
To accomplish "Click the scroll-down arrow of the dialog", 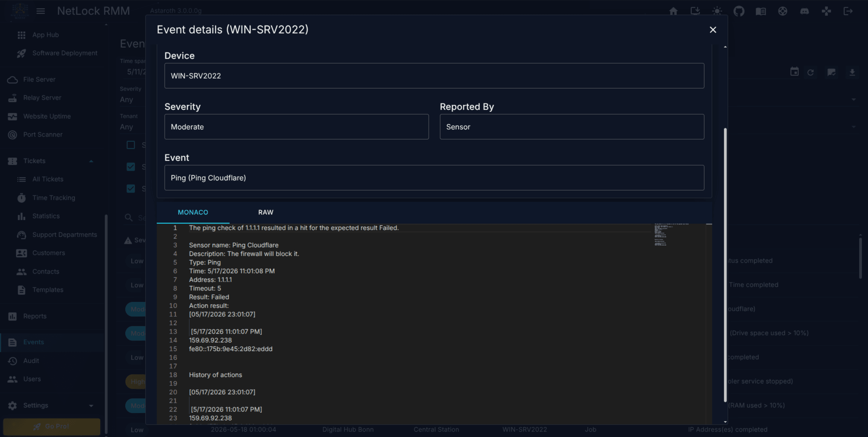I will [725, 422].
